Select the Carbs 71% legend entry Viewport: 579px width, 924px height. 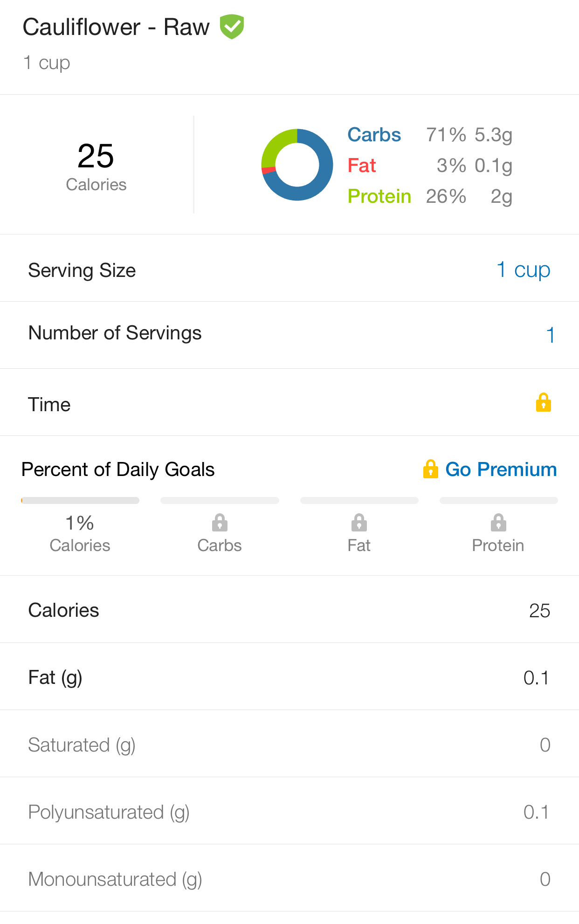(x=430, y=135)
